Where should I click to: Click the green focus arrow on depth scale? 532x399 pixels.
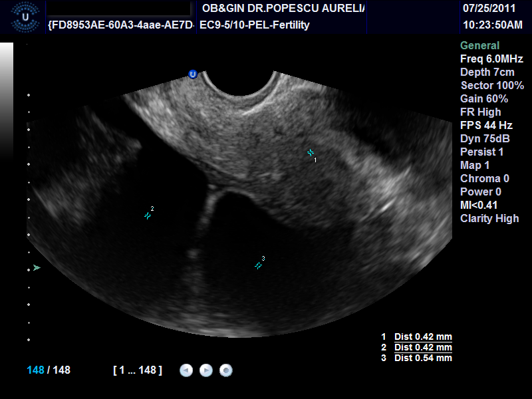coord(37,268)
